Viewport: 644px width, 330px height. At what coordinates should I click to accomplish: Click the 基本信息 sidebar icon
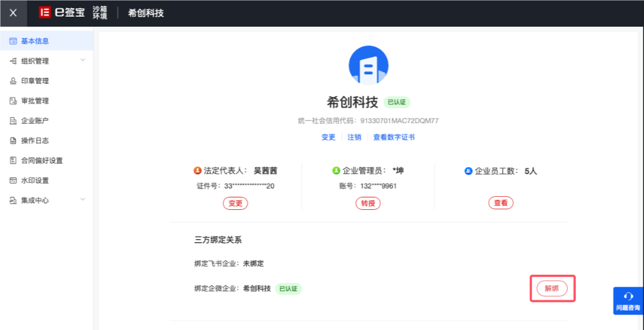tap(12, 41)
